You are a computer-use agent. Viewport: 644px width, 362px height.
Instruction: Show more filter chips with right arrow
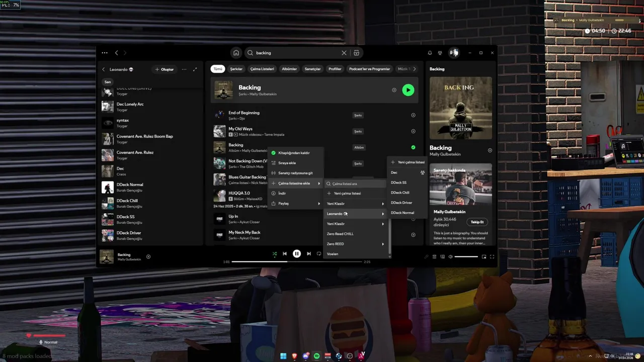coord(415,69)
